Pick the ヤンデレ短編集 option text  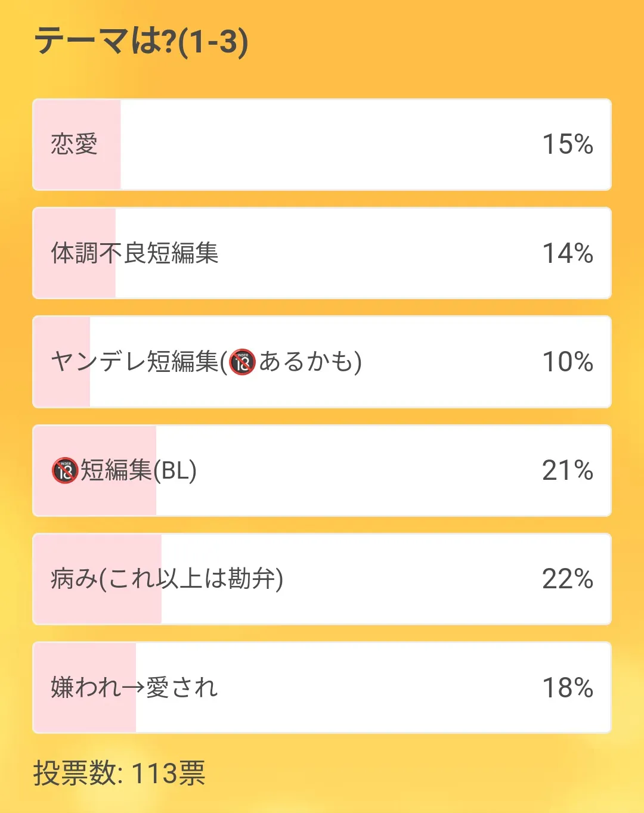coord(135,362)
